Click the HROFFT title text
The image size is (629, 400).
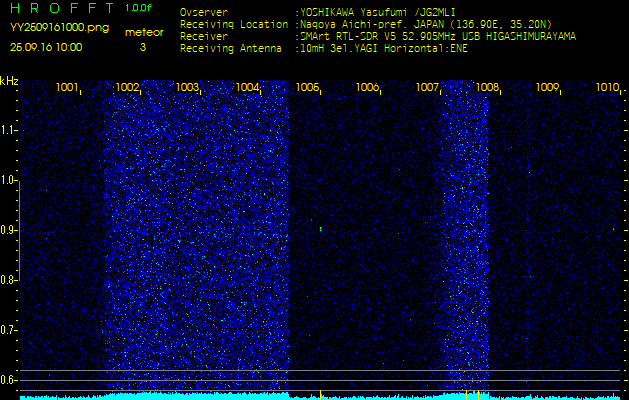coord(63,8)
